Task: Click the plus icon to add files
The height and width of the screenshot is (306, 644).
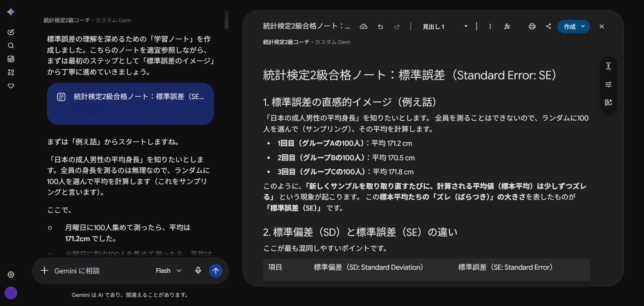Action: 44,270
